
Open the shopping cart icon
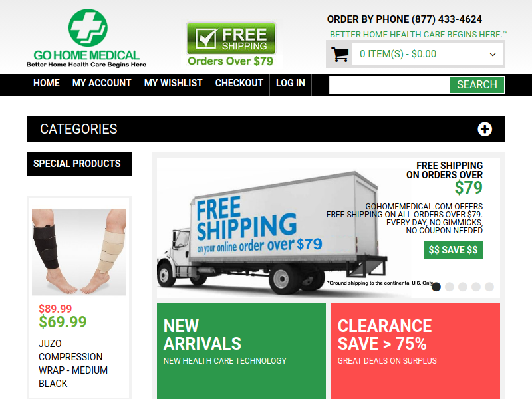340,54
